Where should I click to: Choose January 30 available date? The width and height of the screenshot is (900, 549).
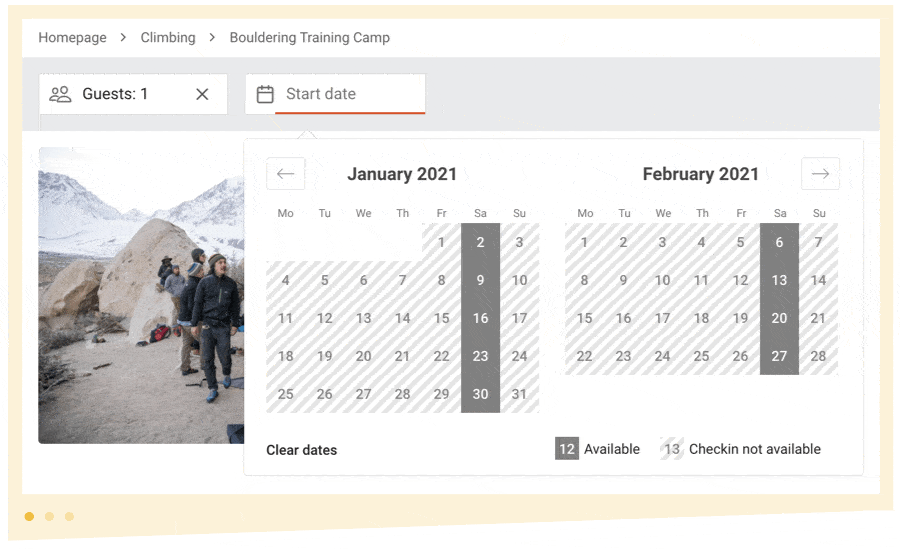point(480,393)
